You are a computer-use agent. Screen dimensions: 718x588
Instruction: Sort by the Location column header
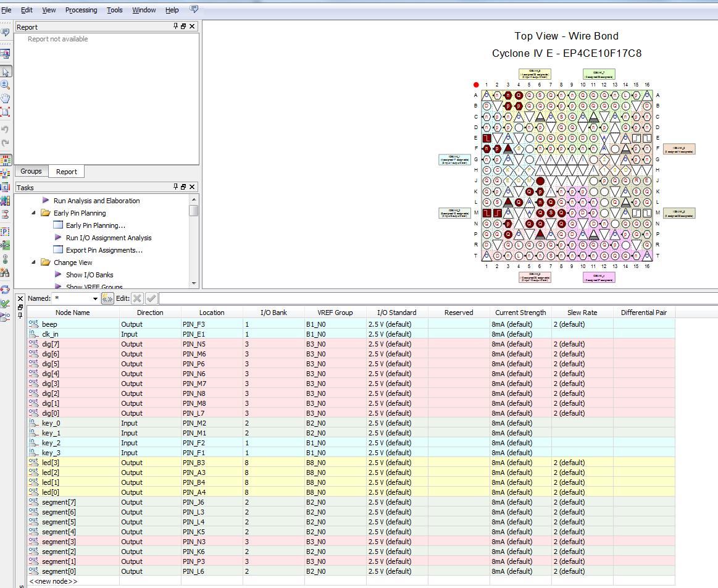(212, 313)
